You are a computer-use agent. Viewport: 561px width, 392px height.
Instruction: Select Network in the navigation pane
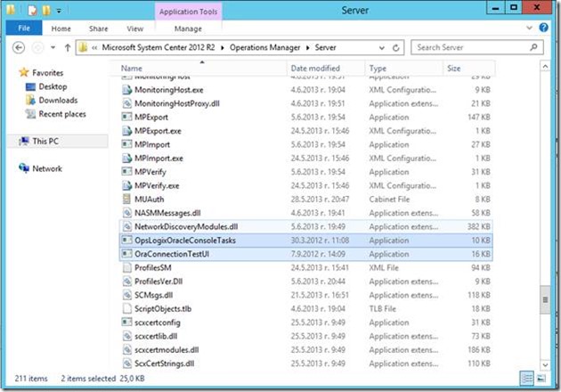pyautogui.click(x=46, y=168)
